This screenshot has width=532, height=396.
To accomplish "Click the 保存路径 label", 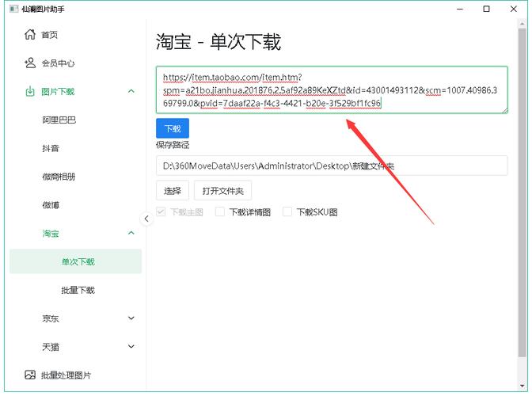I will point(173,145).
